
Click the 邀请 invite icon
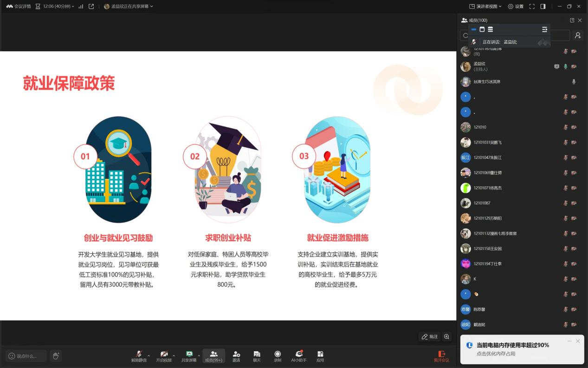[236, 356]
